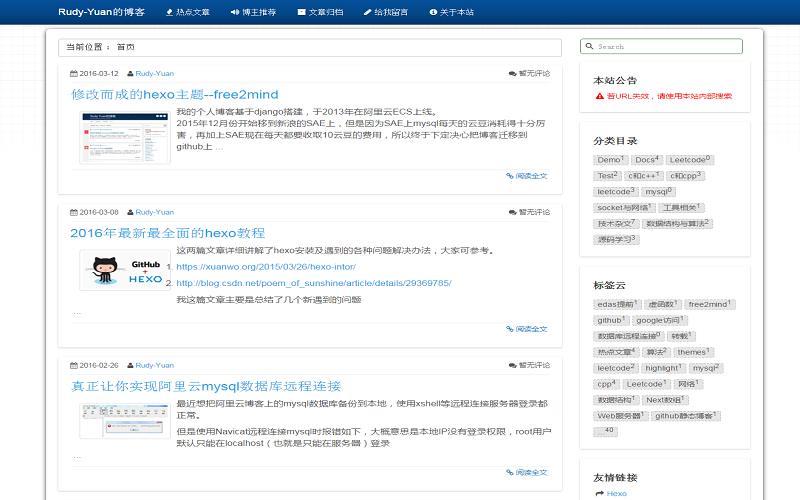Click the share arrow icon beside Hexo
Screen dimensions: 800x500
click(x=598, y=493)
